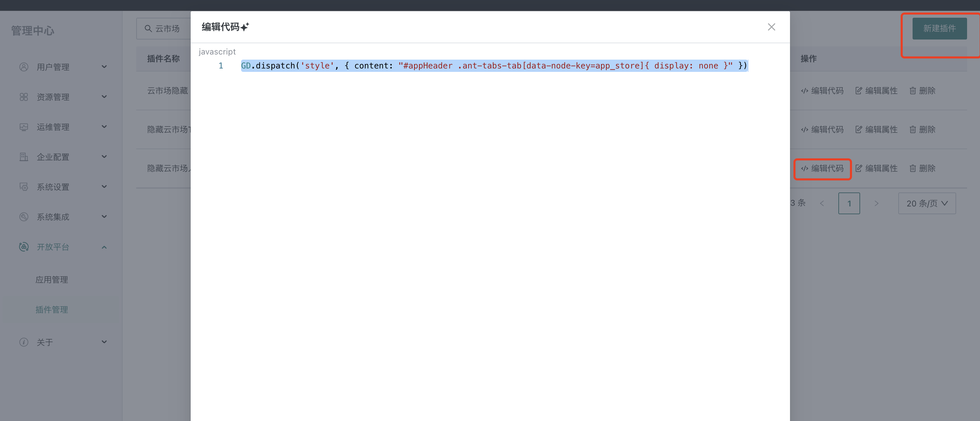Click the 资源管理 grid icon in sidebar
The height and width of the screenshot is (421, 980).
[x=23, y=97]
